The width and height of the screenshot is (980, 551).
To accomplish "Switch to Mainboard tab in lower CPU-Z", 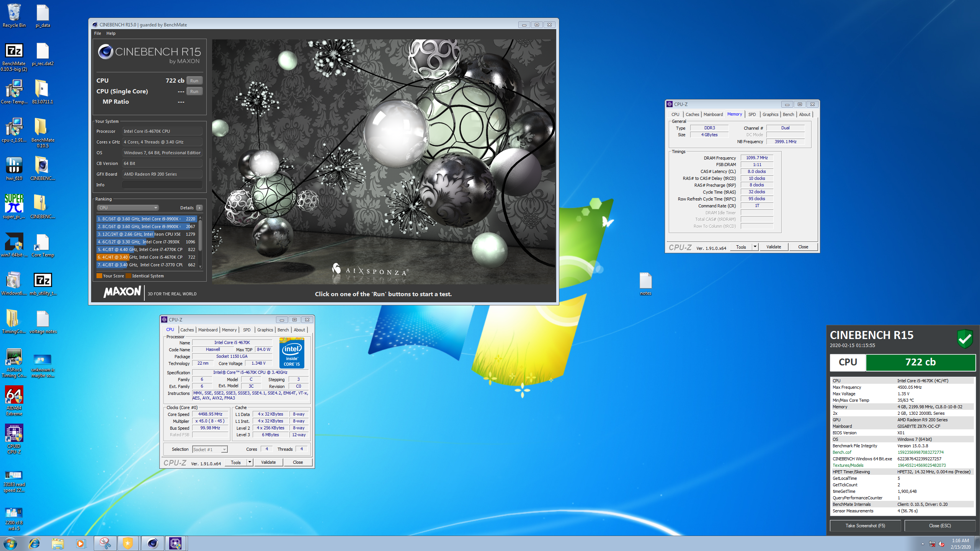I will coord(208,330).
